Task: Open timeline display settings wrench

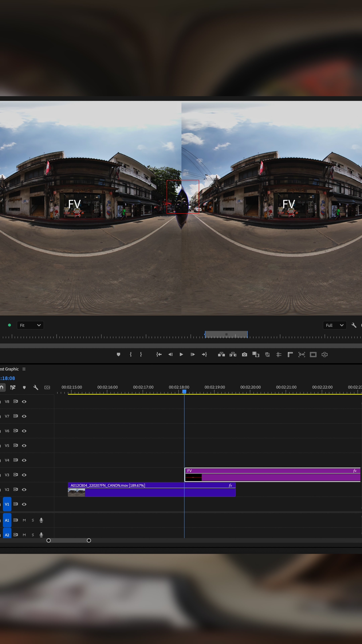Action: 36,388
